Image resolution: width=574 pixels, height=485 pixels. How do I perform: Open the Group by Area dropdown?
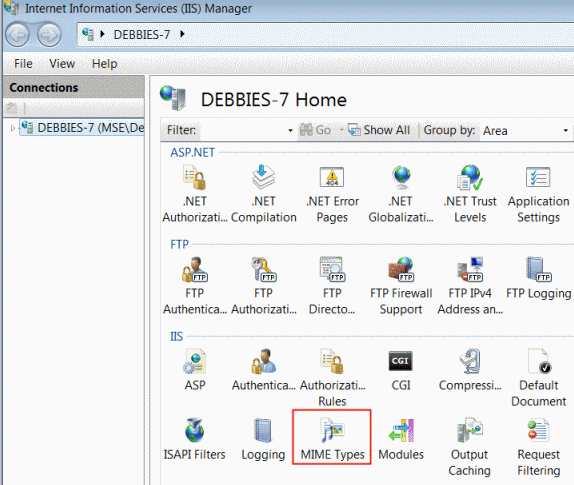525,130
